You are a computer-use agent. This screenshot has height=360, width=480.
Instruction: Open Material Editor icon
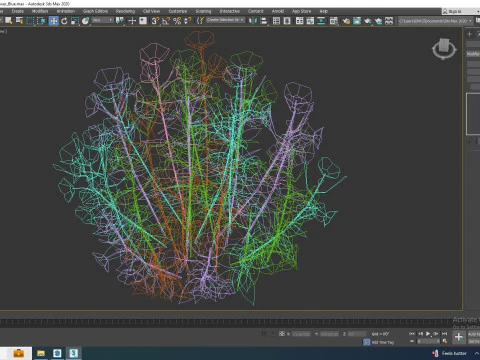333,21
